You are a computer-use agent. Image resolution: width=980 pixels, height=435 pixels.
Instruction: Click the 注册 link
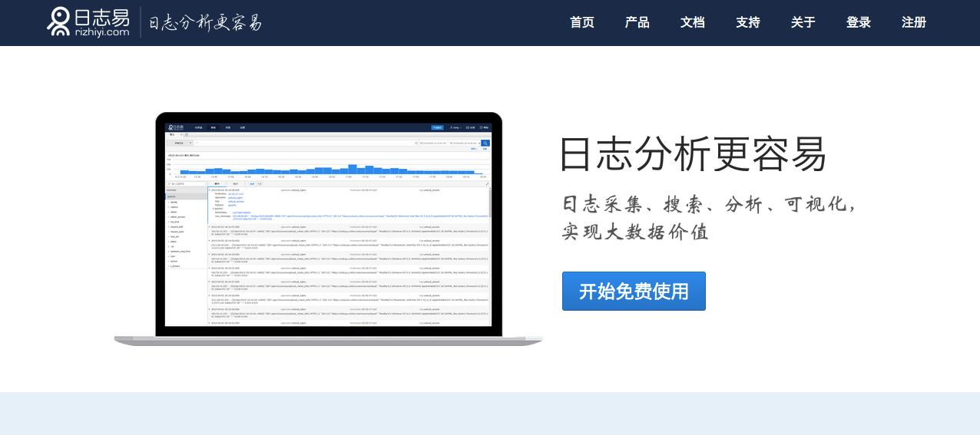[914, 22]
